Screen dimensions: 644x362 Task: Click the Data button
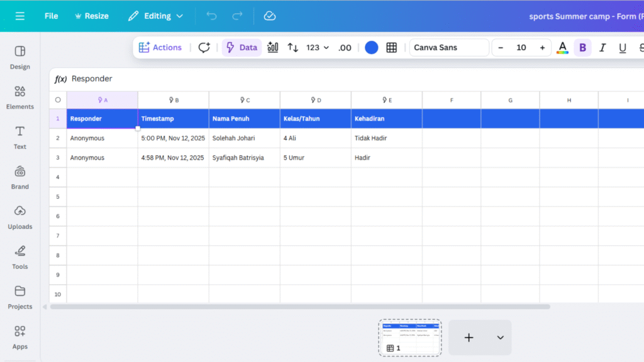coord(241,47)
